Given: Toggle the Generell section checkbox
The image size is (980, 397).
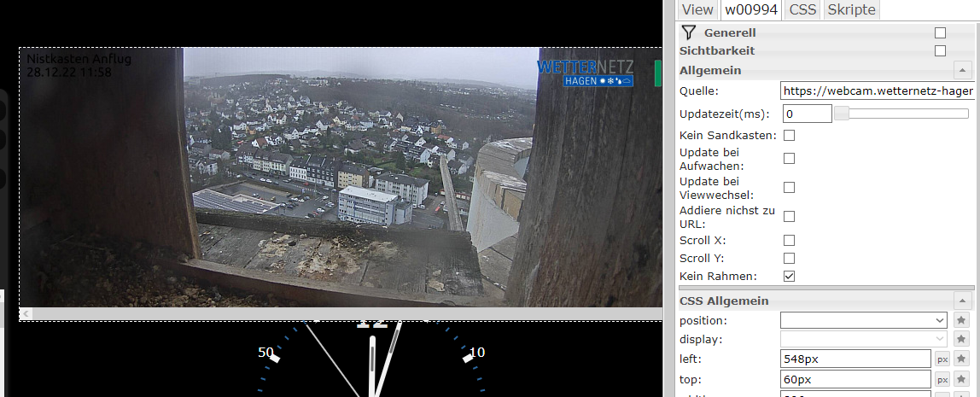Looking at the screenshot, I should pyautogui.click(x=940, y=33).
